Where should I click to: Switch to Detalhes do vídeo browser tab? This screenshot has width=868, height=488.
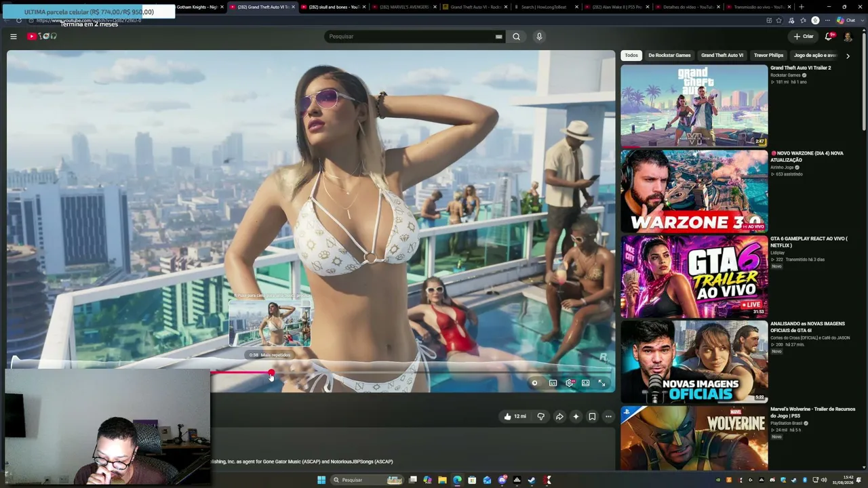point(689,7)
